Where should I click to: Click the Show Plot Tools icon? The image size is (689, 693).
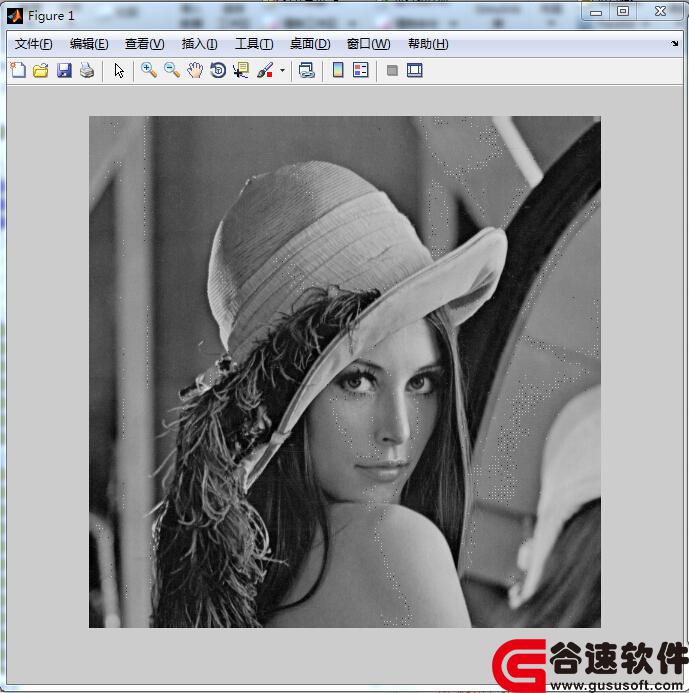415,70
